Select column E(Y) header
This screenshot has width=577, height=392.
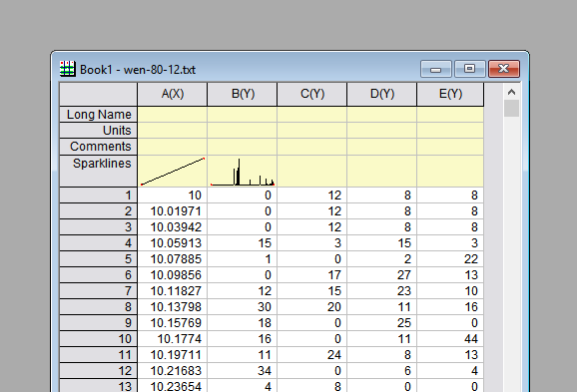pos(450,94)
